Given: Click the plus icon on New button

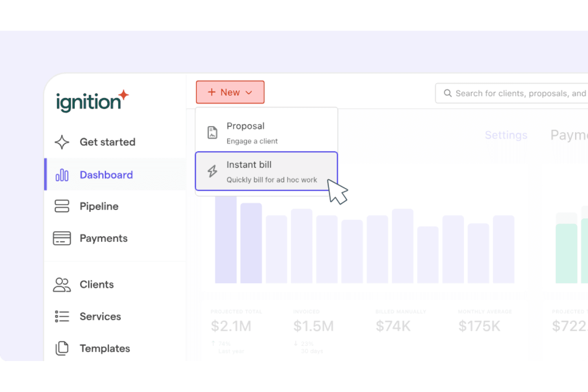Looking at the screenshot, I should (x=212, y=92).
